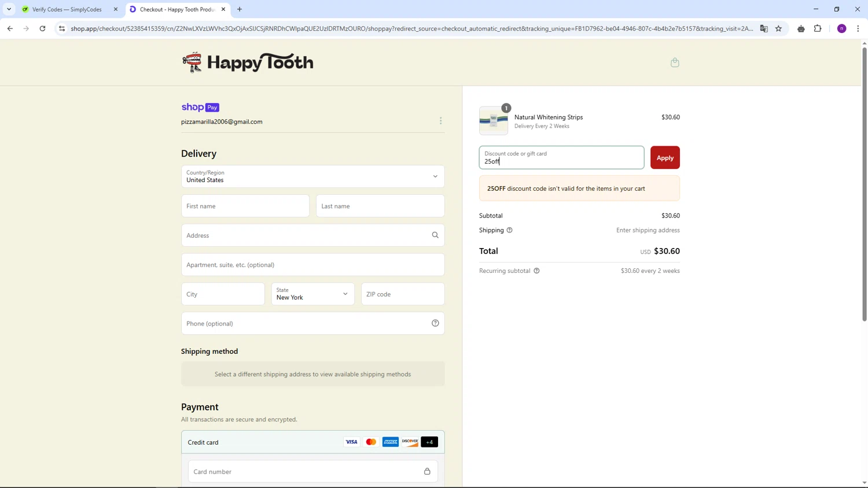Click the Discover card logo
Image resolution: width=868 pixels, height=488 pixels.
pyautogui.click(x=410, y=442)
